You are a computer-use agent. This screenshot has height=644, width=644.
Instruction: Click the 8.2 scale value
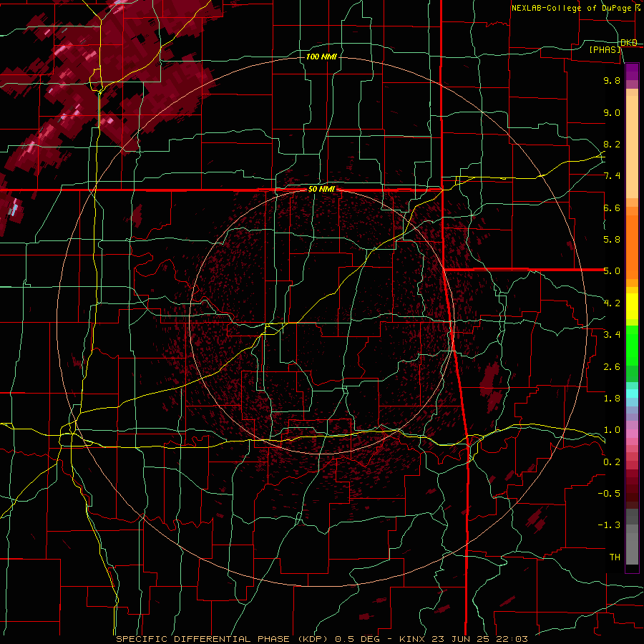click(612, 144)
